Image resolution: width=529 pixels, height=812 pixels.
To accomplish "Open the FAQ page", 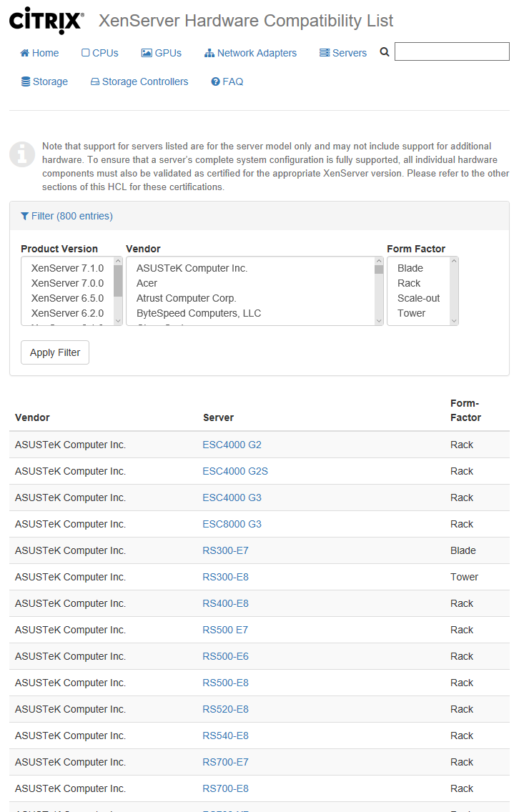I will pyautogui.click(x=227, y=81).
